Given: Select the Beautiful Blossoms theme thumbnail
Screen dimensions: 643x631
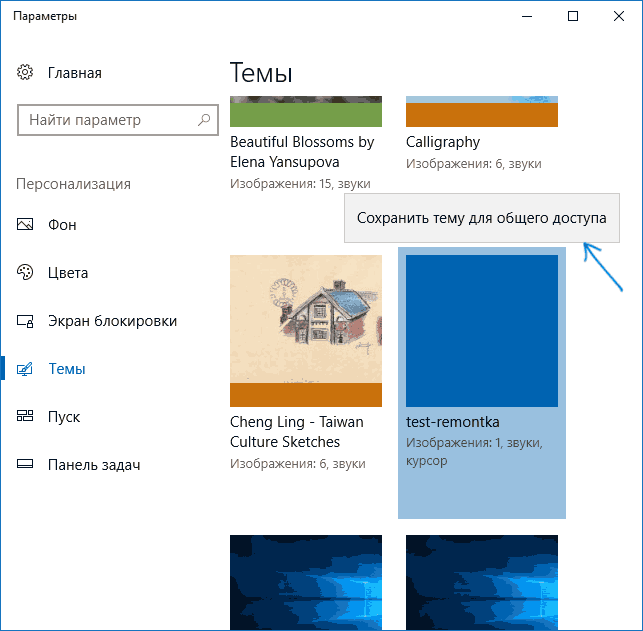Looking at the screenshot, I should (x=306, y=112).
